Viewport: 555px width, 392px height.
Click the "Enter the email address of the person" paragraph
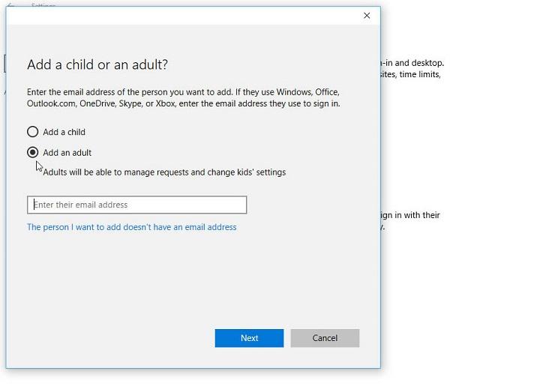pyautogui.click(x=183, y=97)
